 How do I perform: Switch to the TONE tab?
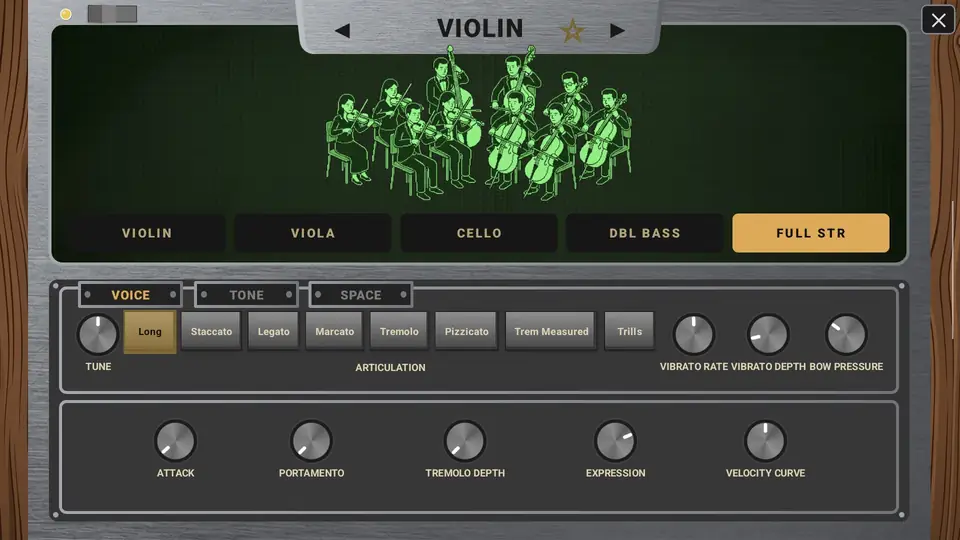(247, 295)
